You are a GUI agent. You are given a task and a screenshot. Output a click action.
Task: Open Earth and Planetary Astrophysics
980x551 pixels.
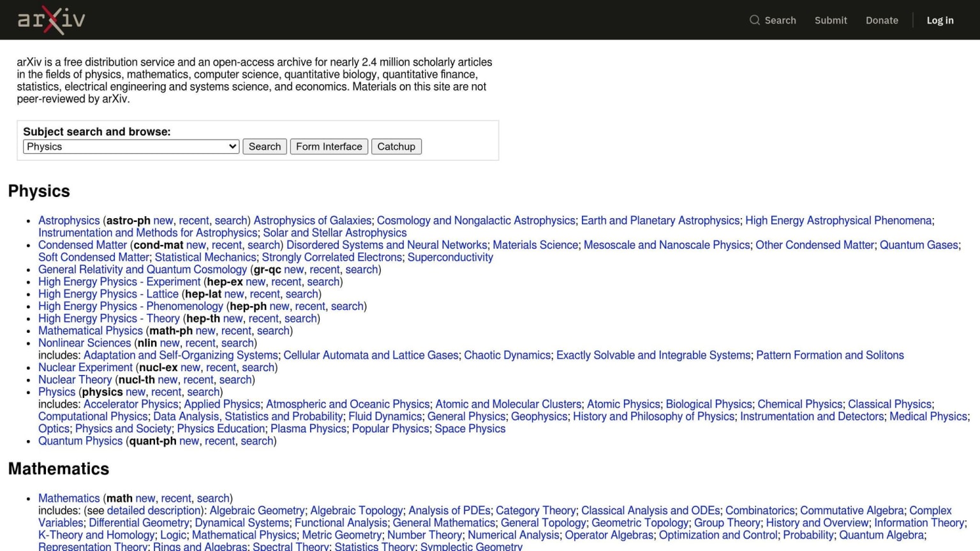(660, 221)
